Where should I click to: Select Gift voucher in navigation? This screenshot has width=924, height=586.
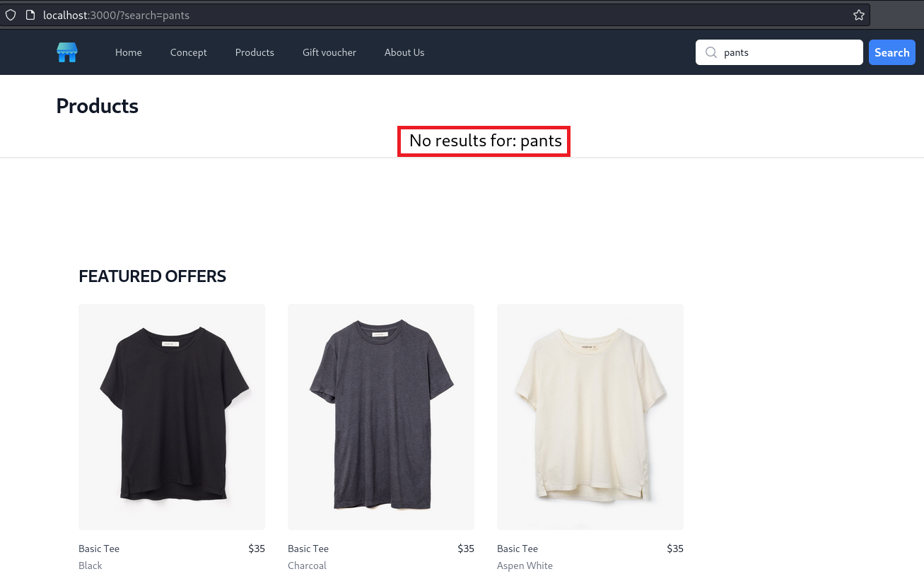point(329,52)
